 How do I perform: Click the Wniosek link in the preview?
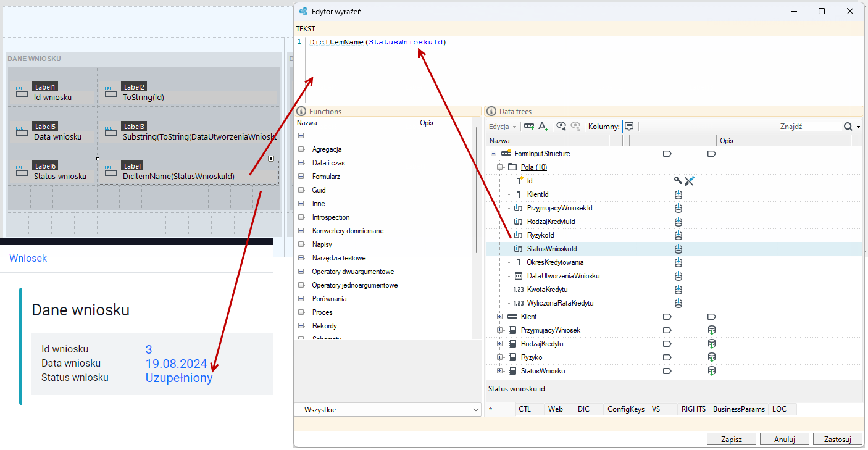(28, 258)
